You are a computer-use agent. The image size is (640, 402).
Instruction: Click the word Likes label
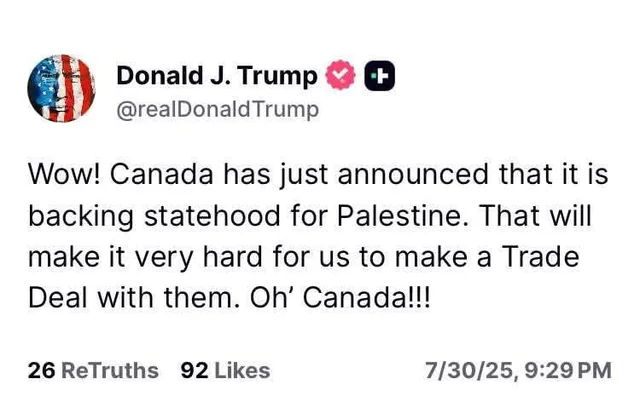coord(242,371)
